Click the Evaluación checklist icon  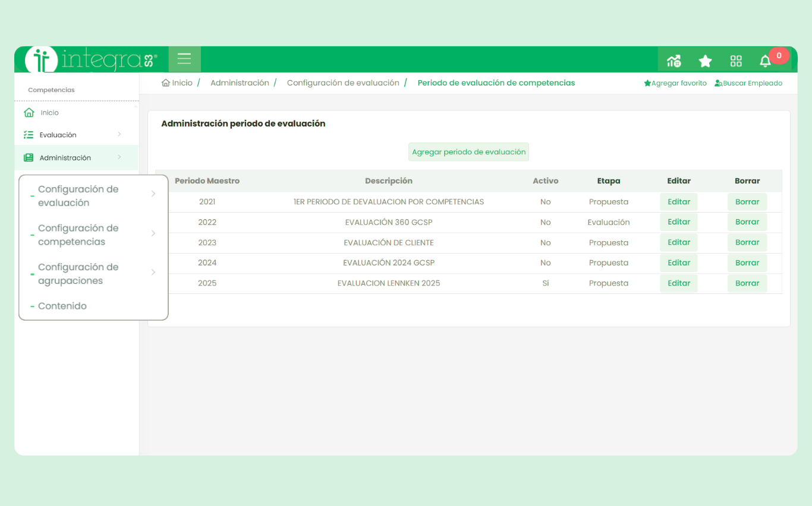click(28, 135)
